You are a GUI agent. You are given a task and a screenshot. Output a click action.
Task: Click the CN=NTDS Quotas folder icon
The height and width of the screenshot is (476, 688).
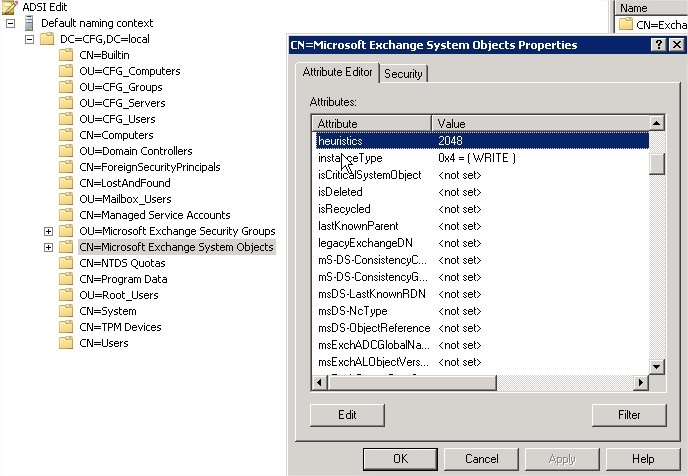[66, 263]
